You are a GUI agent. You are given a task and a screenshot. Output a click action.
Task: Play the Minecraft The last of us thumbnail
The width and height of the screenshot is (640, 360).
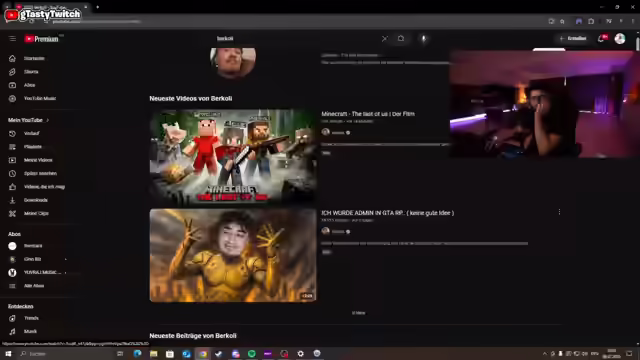[x=233, y=156]
